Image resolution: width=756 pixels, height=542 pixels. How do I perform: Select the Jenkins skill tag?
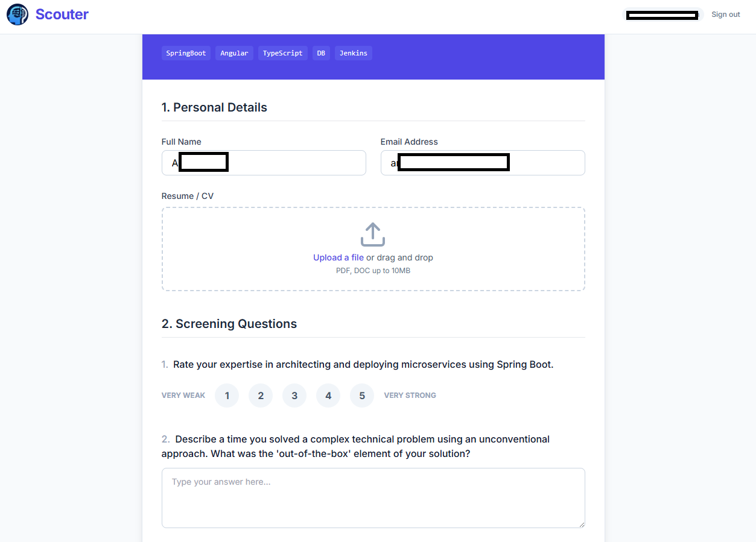353,53
